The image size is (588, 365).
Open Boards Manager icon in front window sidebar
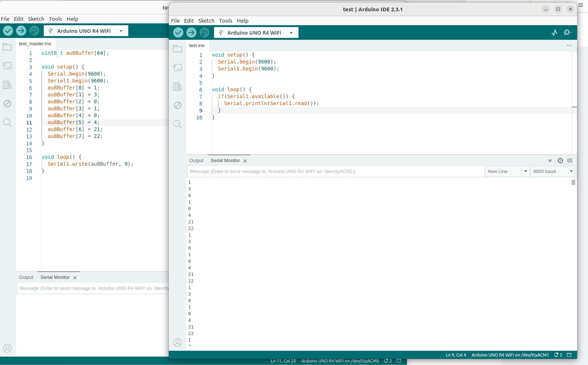pyautogui.click(x=178, y=68)
